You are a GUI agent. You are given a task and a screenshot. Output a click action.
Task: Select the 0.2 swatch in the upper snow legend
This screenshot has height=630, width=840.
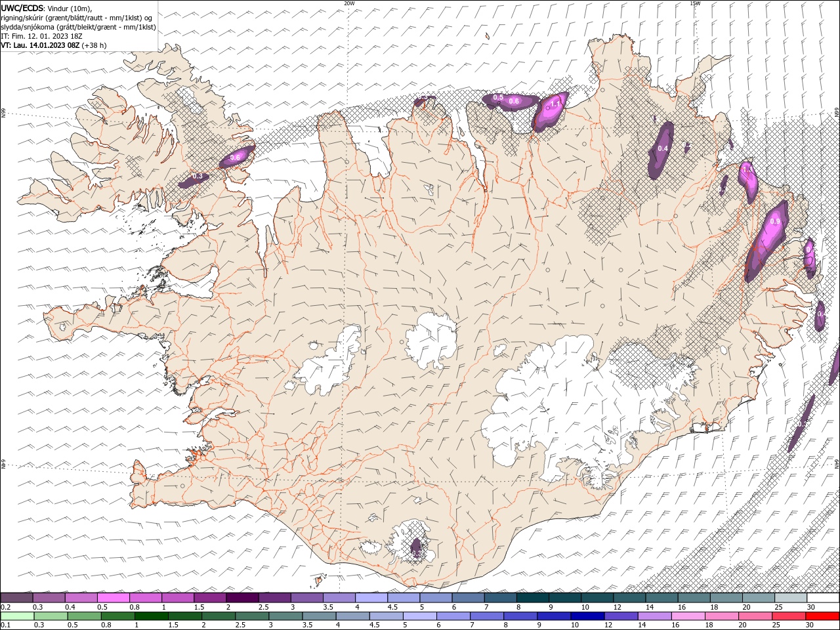click(x=16, y=598)
